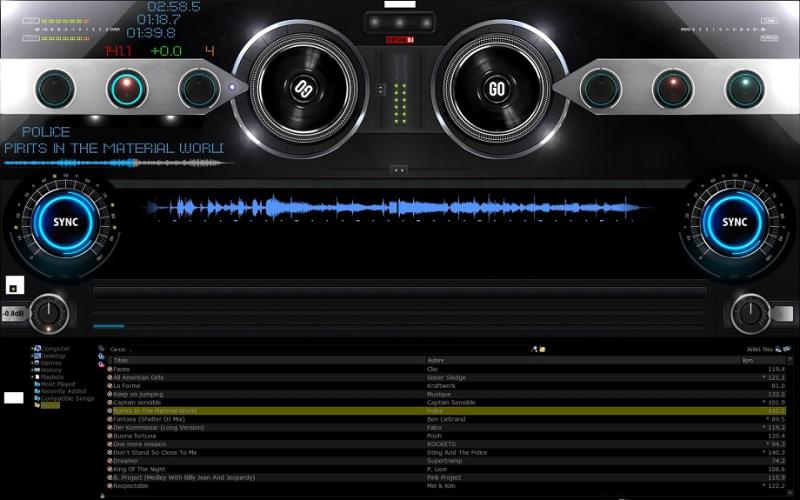Click the red folder icon below the blue one

click(x=101, y=364)
